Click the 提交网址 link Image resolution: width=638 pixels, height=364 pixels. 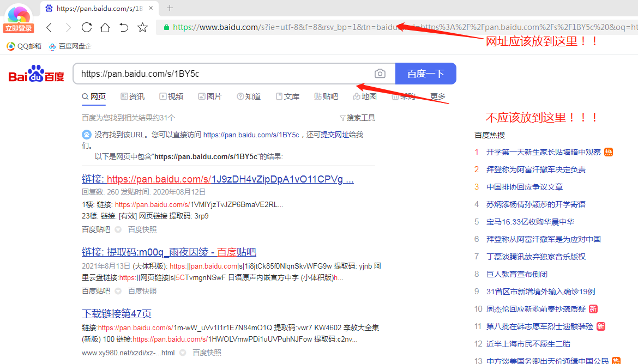pos(334,135)
